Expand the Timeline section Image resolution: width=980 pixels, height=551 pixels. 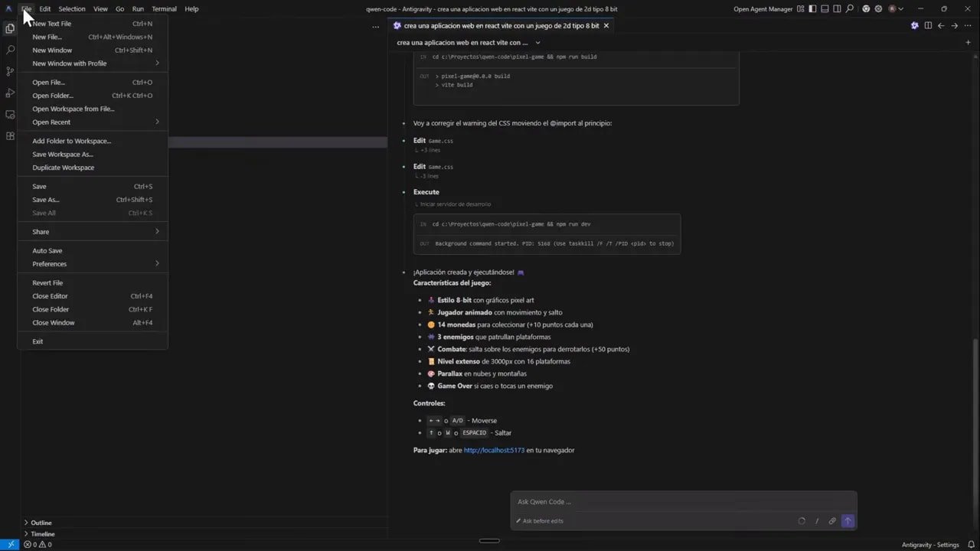pyautogui.click(x=43, y=534)
